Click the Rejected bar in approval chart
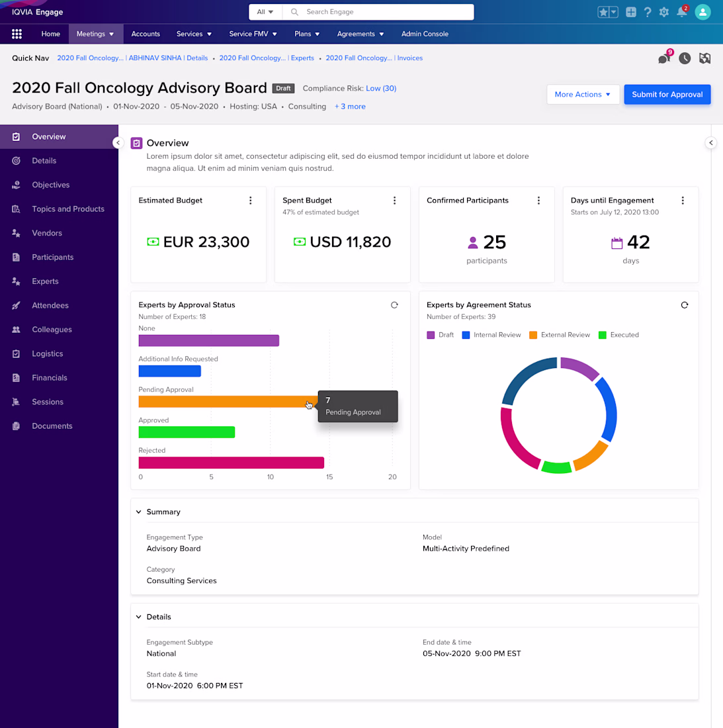Screen dimensions: 723x728 [x=231, y=463]
